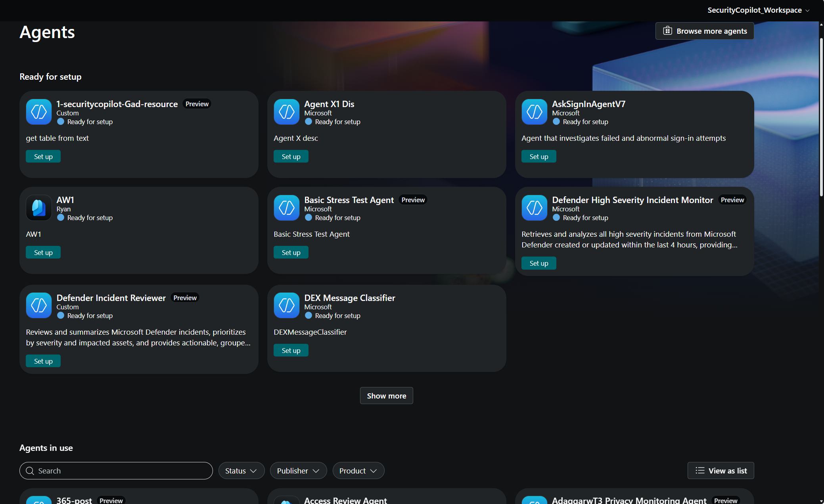824x504 pixels.
Task: Click the list icon beside View as list
Action: [x=700, y=471]
